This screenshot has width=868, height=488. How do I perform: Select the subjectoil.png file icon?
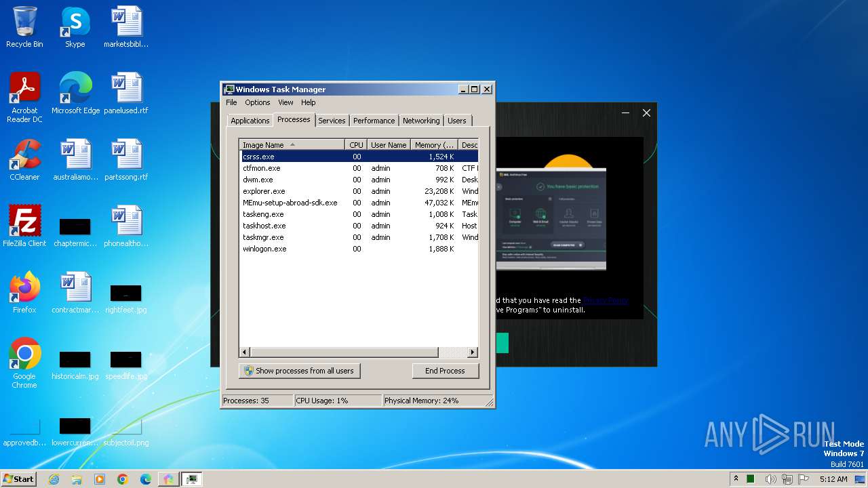126,431
